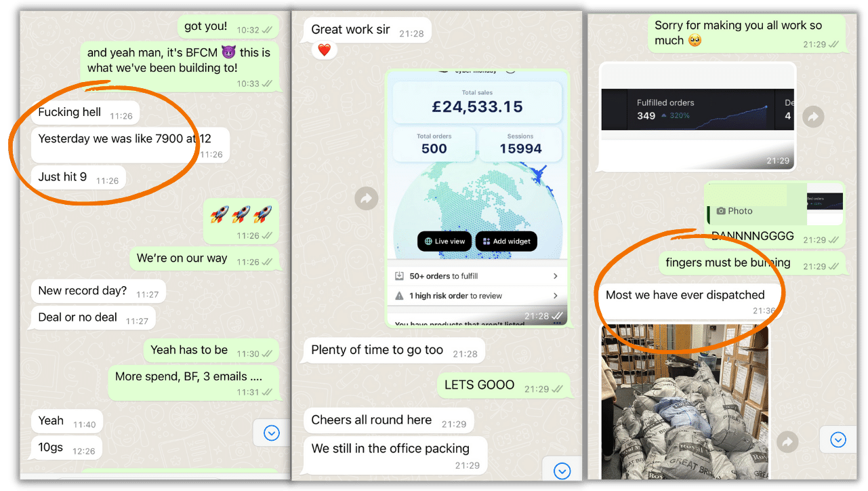Tap the scroll-to-bottom chevron in the left chat

pos(272,433)
